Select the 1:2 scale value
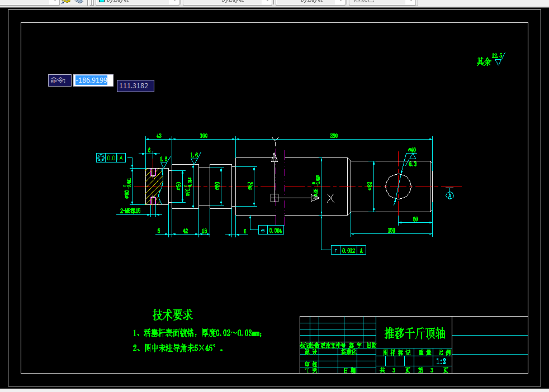Image resolution: width=549 pixels, height=392 pixels. point(441,361)
